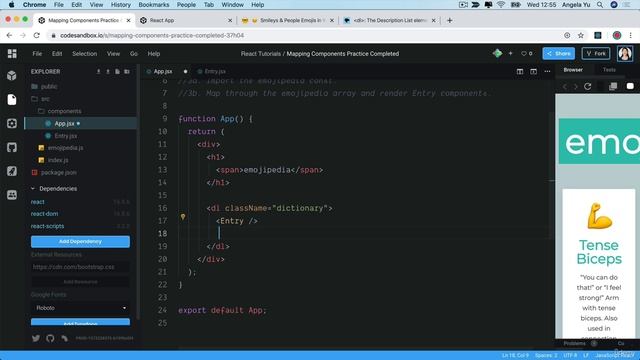The image size is (640, 360).
Task: Reload the Chrome page
Action: click(36, 36)
